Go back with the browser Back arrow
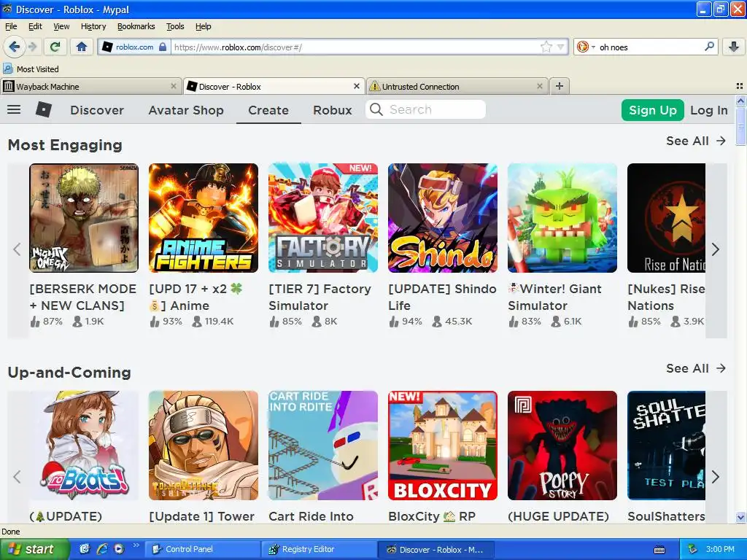 pos(14,47)
